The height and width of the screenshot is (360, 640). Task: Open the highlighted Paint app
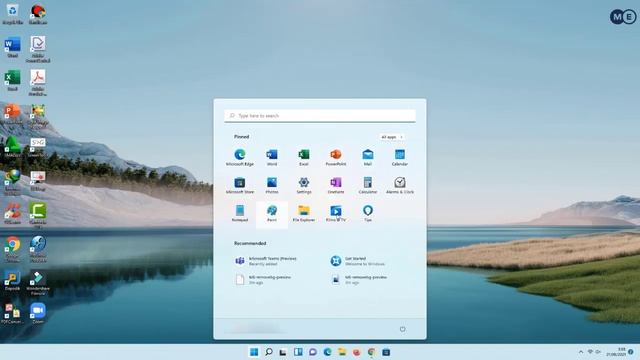coord(272,214)
